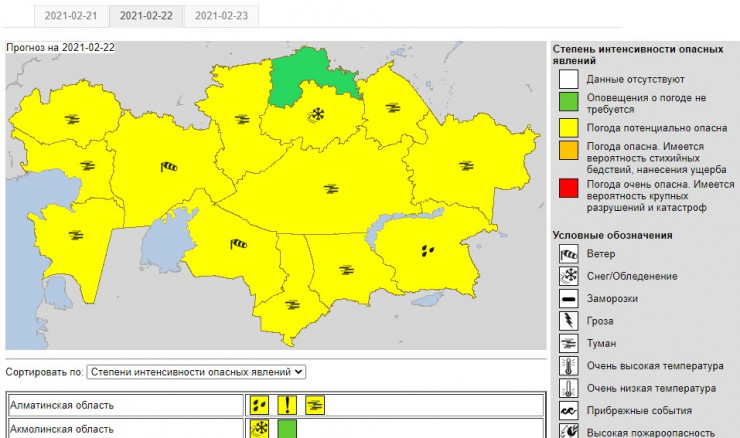Click the 'Очень высокая температура' thermometer icon

point(568,366)
